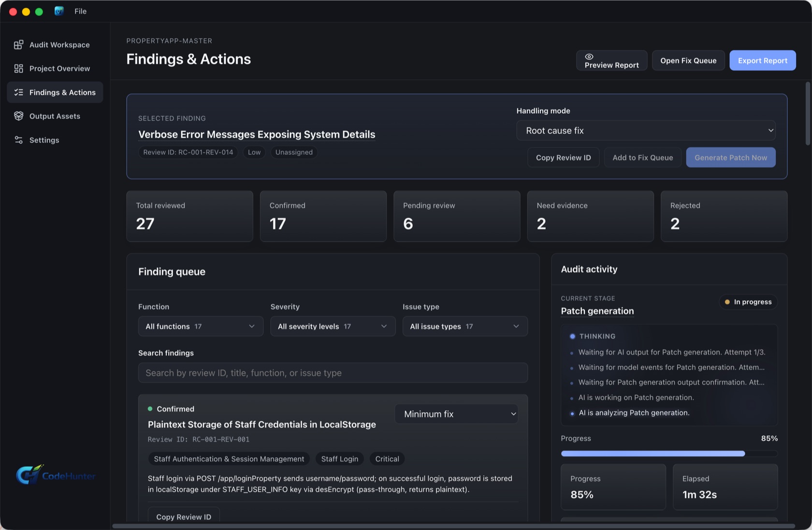This screenshot has width=812, height=530.
Task: Open Handling mode Root cause fix dropdown
Action: 646,131
